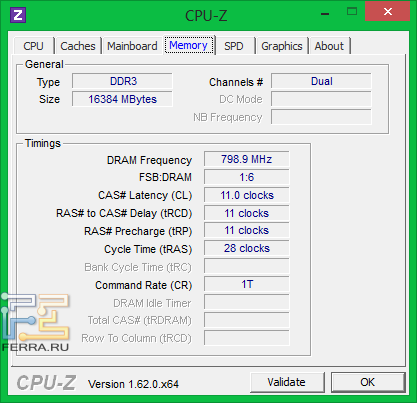
Task: Click the DRAM Frequency label
Action: [149, 160]
